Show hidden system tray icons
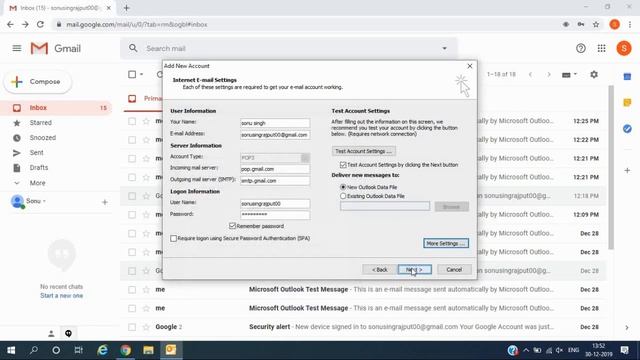 526,350
